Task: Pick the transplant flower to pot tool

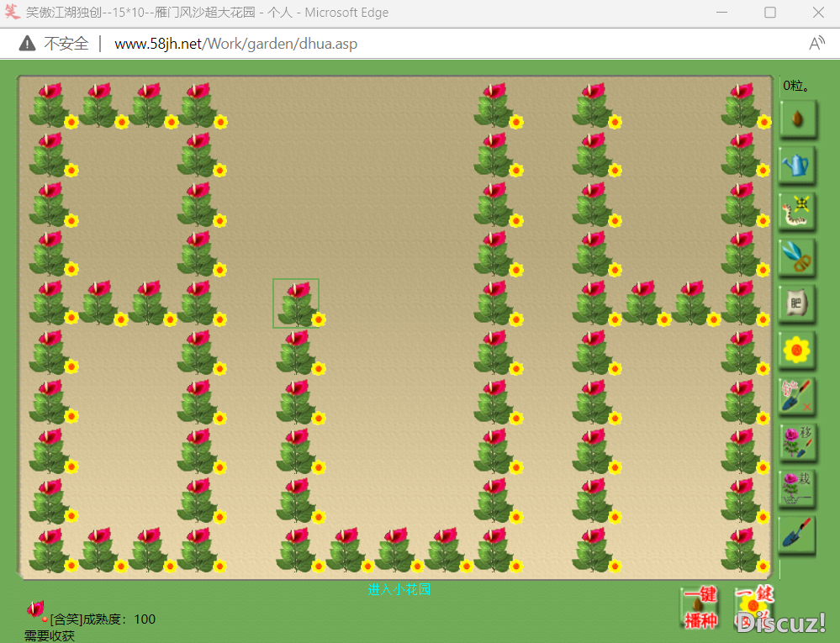Action: tap(797, 488)
